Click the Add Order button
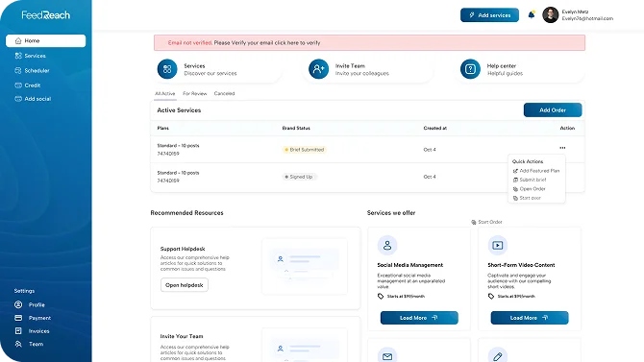Image resolution: width=644 pixels, height=362 pixels. coord(553,110)
